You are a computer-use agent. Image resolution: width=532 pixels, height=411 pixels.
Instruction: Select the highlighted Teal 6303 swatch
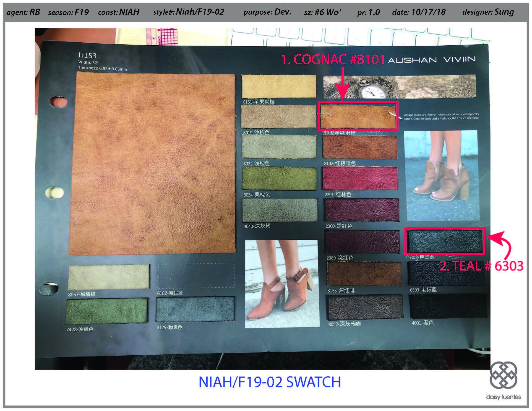pos(444,241)
